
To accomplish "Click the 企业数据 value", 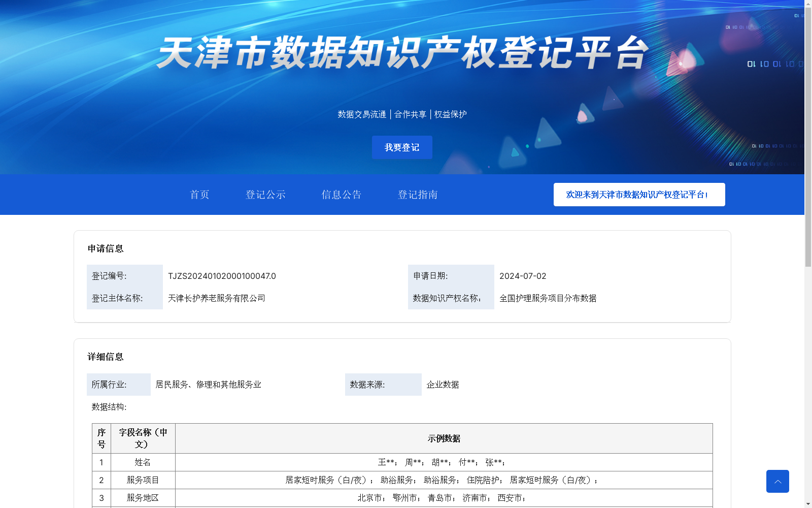I will (x=443, y=385).
